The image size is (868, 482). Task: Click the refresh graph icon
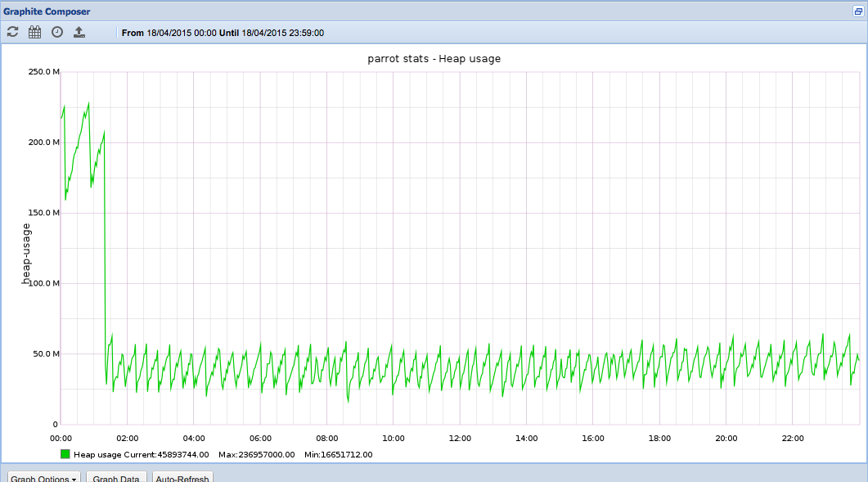pyautogui.click(x=12, y=32)
